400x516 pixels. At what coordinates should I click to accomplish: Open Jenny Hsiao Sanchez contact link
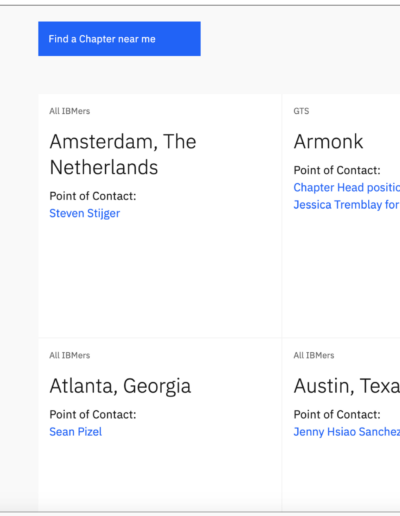(347, 432)
